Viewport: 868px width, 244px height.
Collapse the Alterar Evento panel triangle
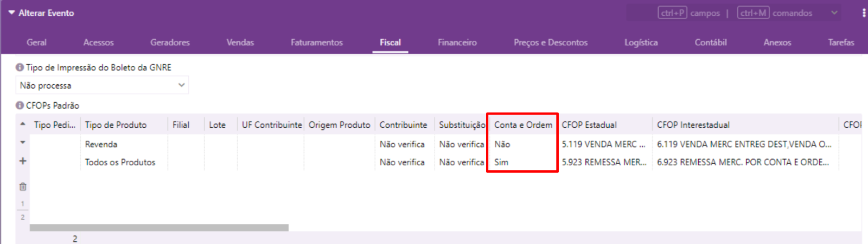click(x=11, y=12)
